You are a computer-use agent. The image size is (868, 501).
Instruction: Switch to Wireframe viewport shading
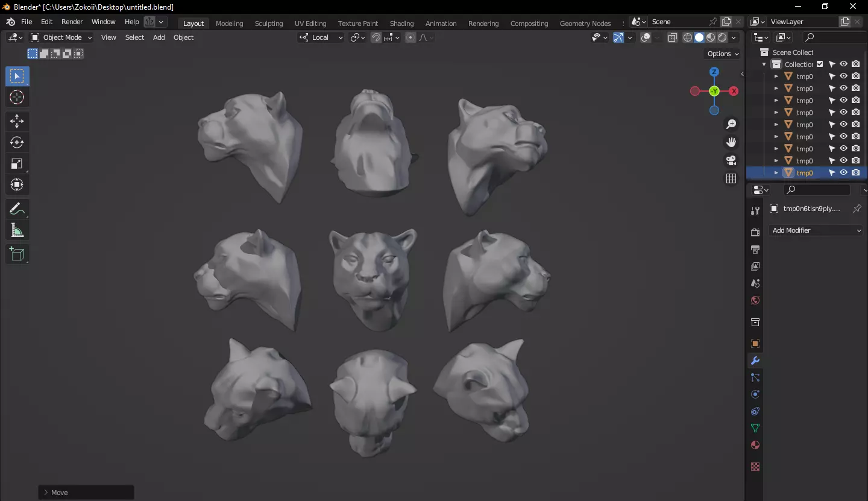[688, 37]
